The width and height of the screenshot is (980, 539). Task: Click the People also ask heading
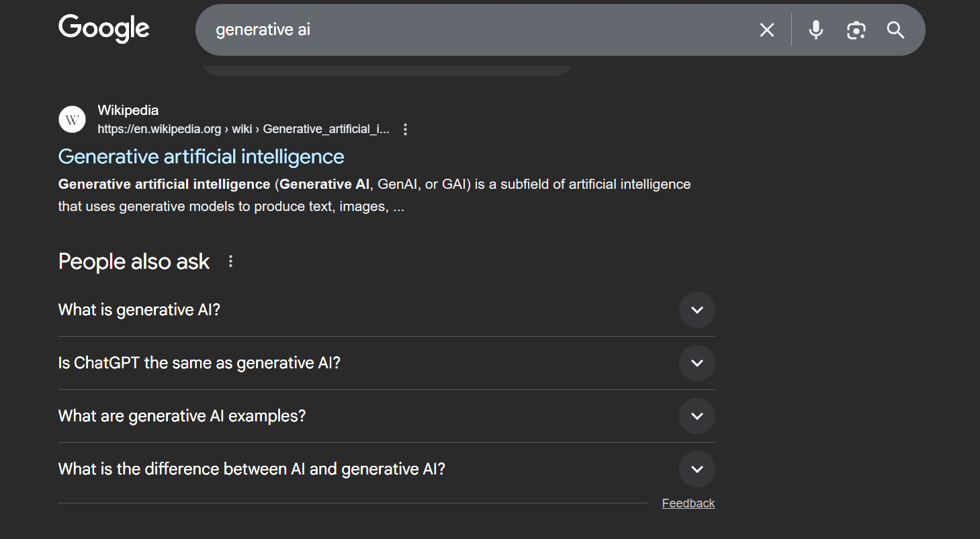pyautogui.click(x=134, y=261)
